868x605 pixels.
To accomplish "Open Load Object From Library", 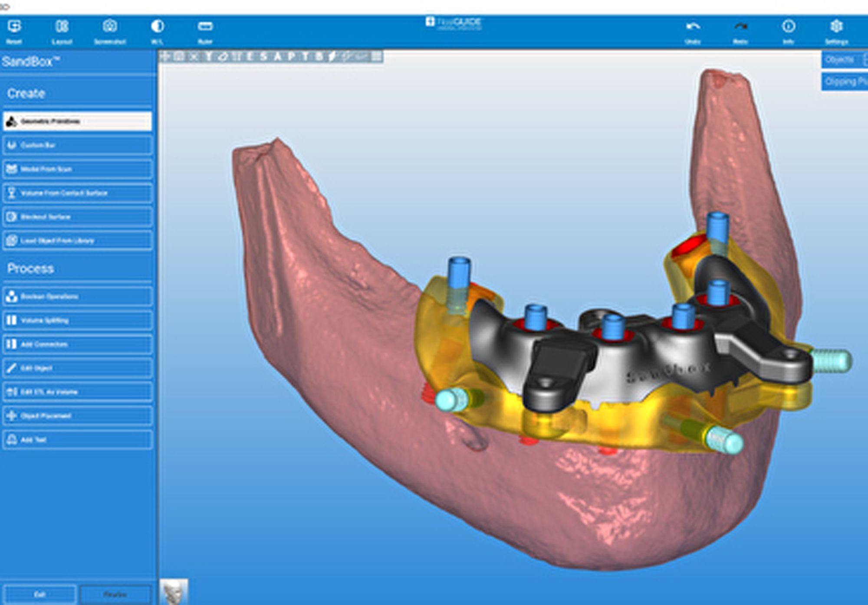I will pyautogui.click(x=77, y=241).
